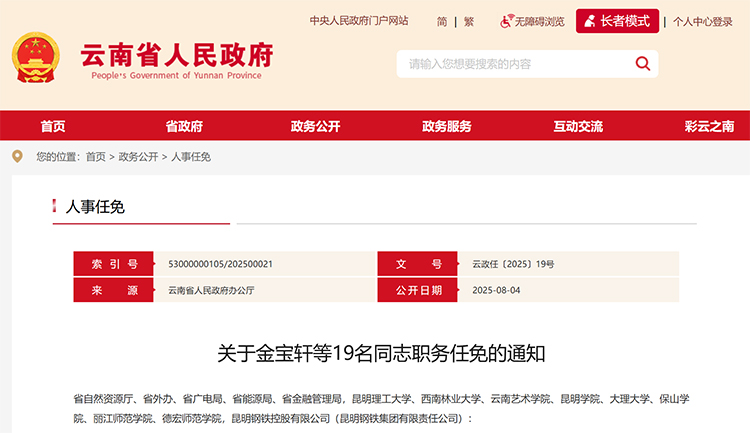
Task: Open the 彩云之南 navigation menu
Action: (x=709, y=126)
